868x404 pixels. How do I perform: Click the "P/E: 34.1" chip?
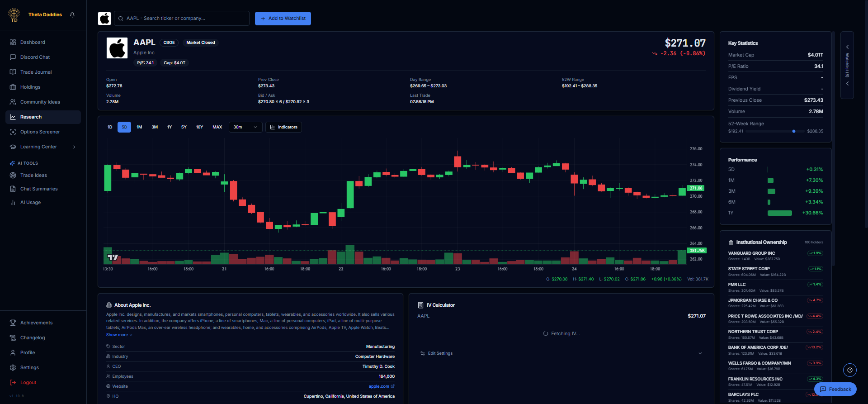pos(146,63)
